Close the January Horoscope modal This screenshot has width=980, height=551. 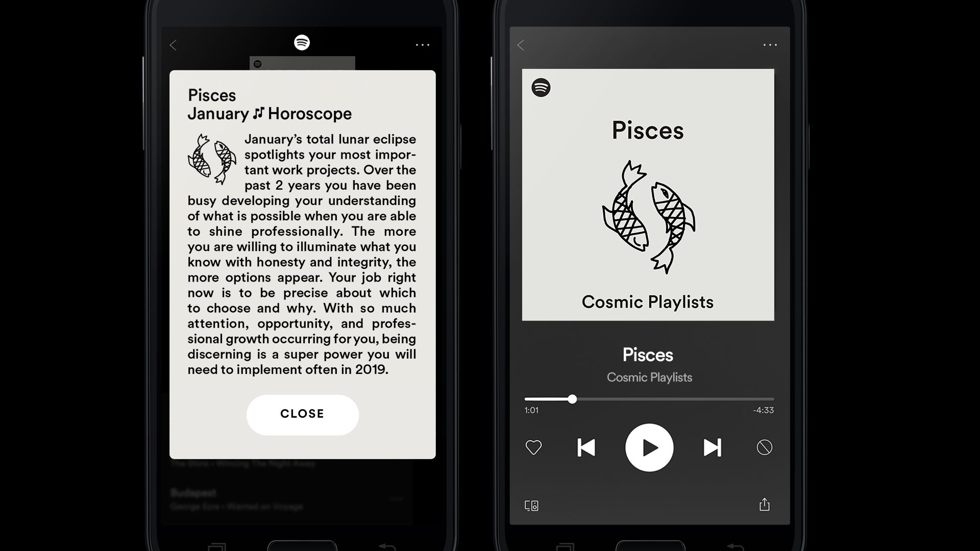(302, 414)
